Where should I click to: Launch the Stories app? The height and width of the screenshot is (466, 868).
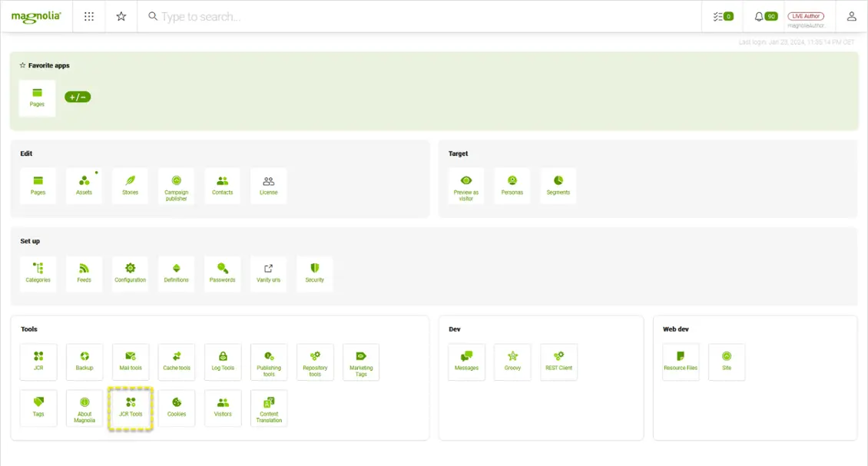(130, 185)
